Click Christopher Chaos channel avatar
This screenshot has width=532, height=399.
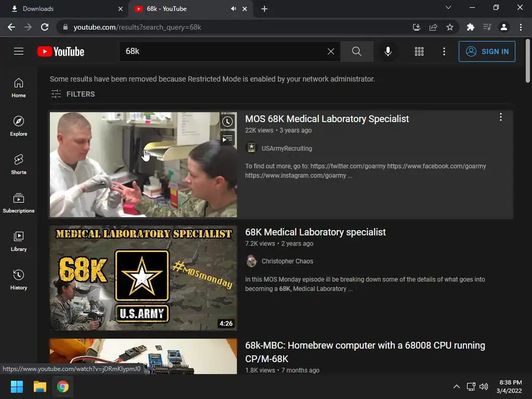(251, 261)
